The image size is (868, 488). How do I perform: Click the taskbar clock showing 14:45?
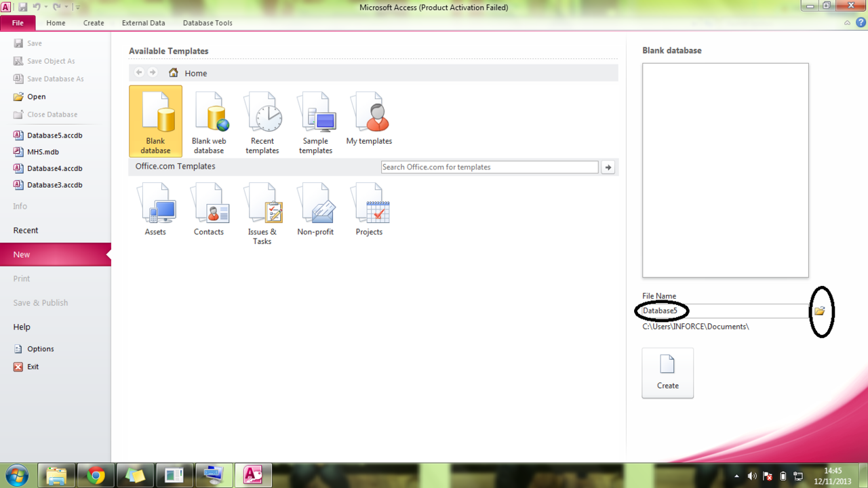point(833,476)
